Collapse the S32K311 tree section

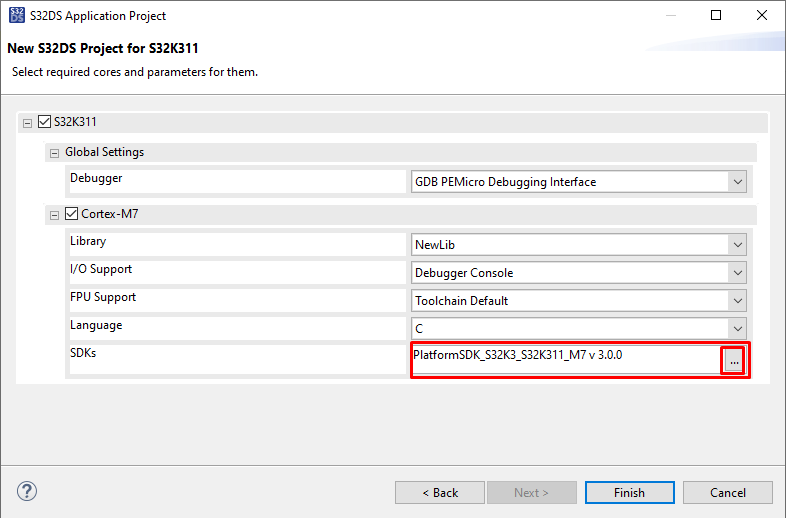pos(27,123)
